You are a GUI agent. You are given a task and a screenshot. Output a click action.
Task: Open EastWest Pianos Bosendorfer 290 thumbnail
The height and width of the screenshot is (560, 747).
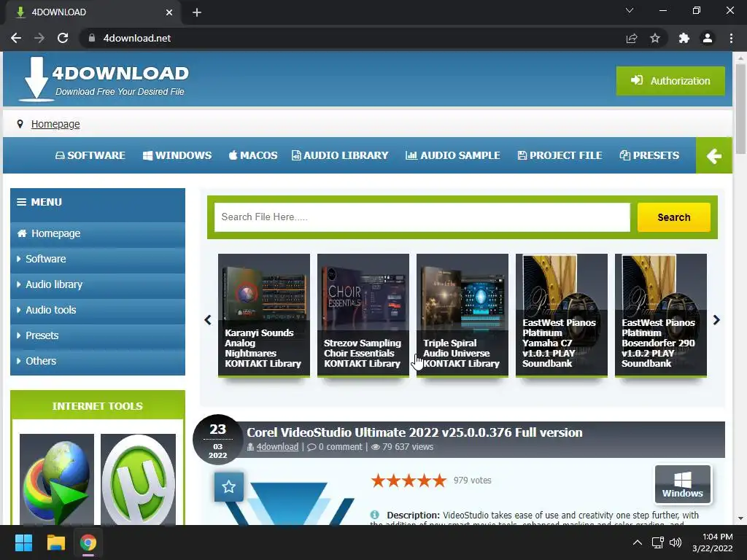pos(661,315)
